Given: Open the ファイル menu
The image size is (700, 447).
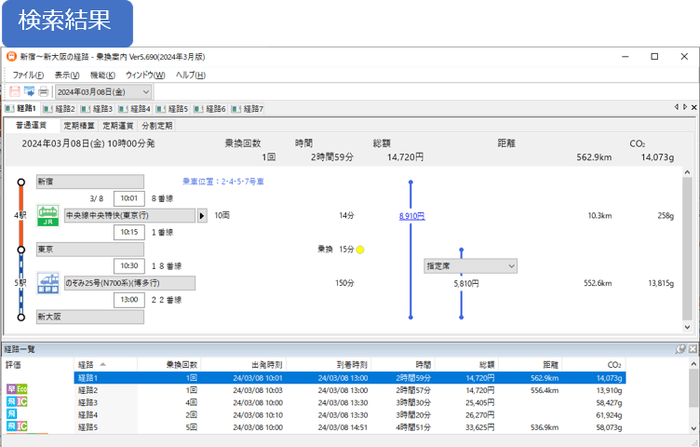Looking at the screenshot, I should 26,75.
